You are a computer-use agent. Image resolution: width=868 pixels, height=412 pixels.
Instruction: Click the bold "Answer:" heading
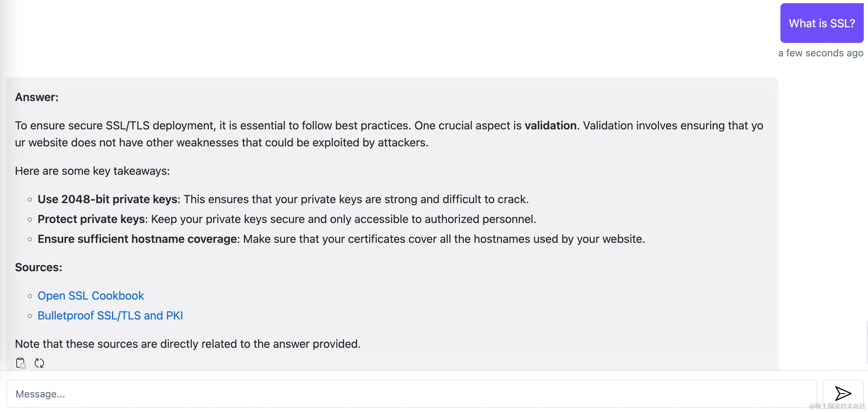pos(37,97)
